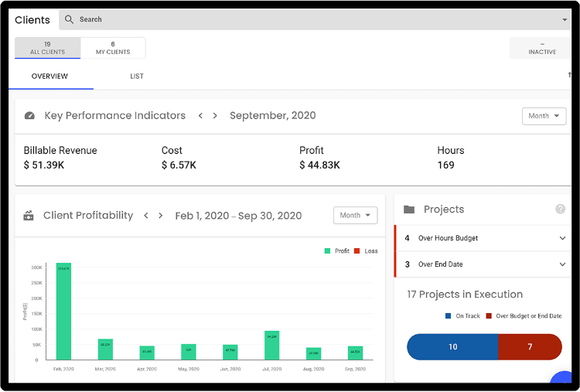Open the Projects help question icon
The height and width of the screenshot is (392, 580).
click(560, 209)
